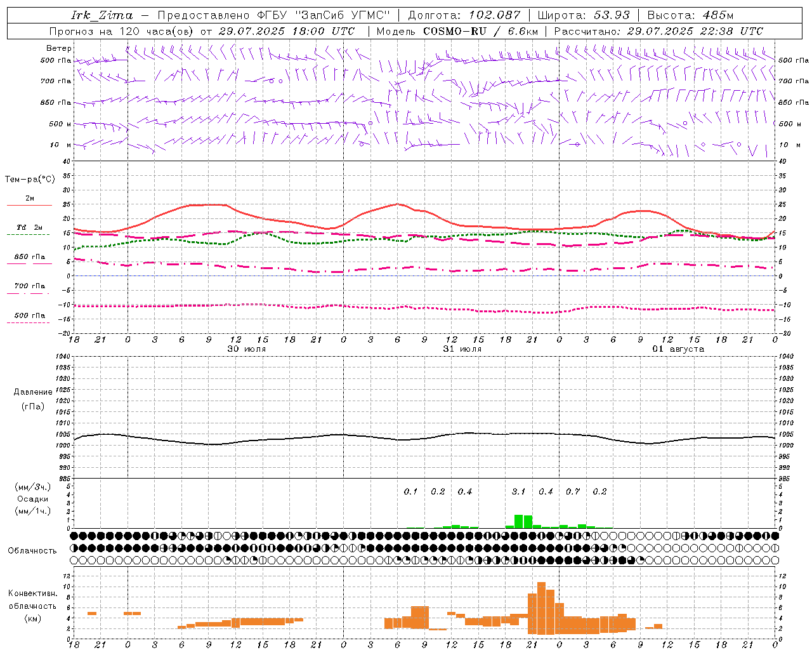Click the 0.7 precipitation amount value
812x650 pixels.
point(573,492)
